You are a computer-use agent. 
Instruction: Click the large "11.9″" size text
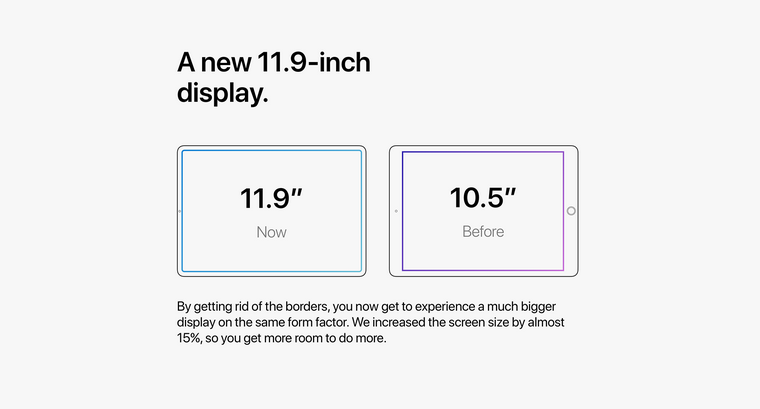coord(271,197)
